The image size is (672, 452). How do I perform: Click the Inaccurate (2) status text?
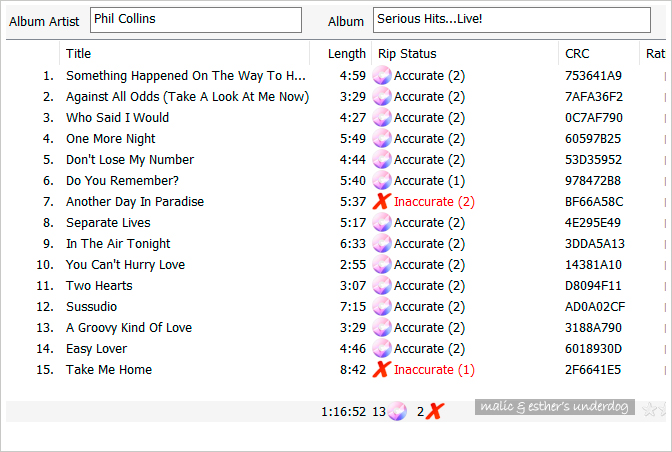pyautogui.click(x=434, y=202)
